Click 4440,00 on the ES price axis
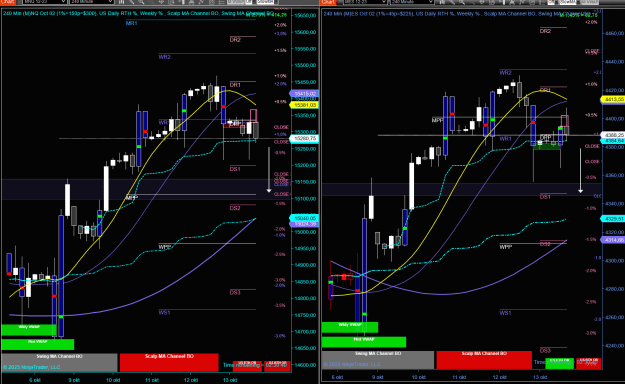This screenshot has height=384, width=625. pyautogui.click(x=614, y=62)
